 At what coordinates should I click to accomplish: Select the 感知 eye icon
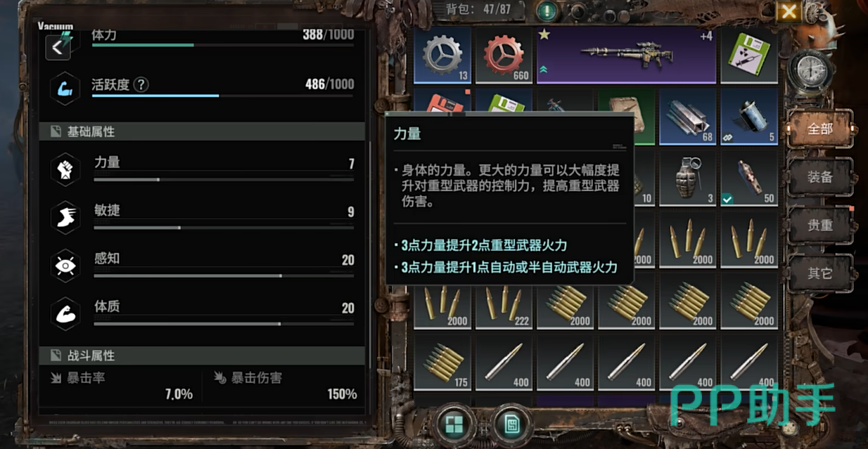point(65,266)
